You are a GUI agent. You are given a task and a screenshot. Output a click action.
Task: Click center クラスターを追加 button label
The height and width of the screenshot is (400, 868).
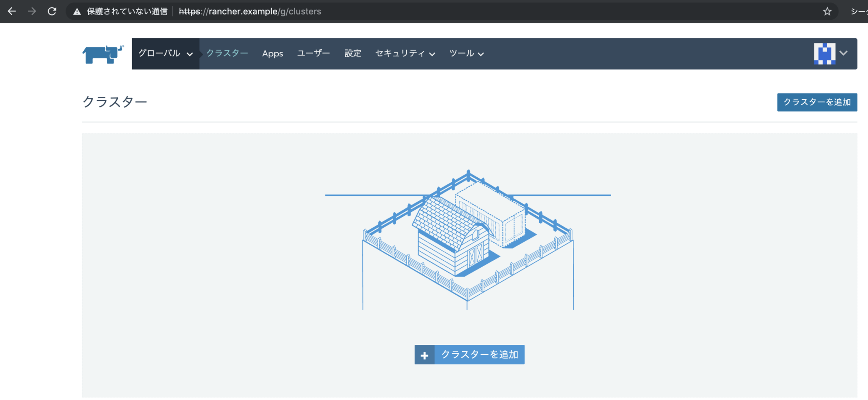[479, 355]
